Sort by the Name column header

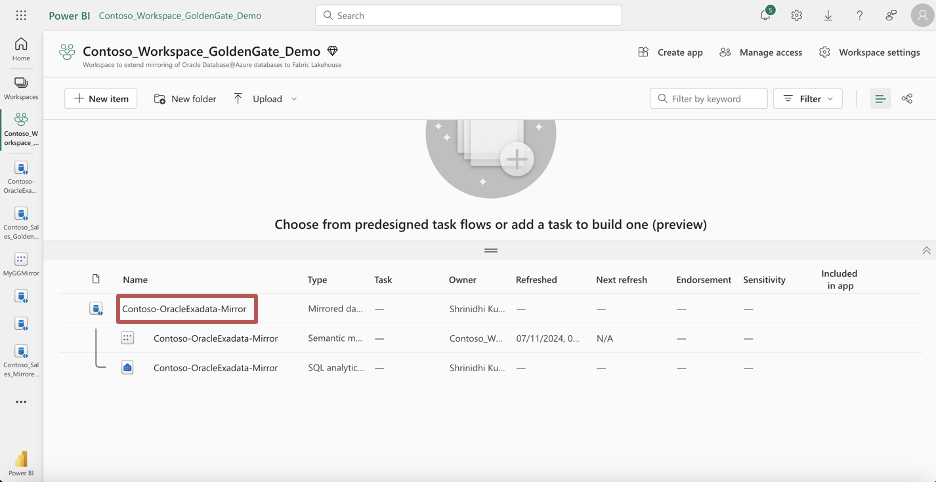point(135,280)
